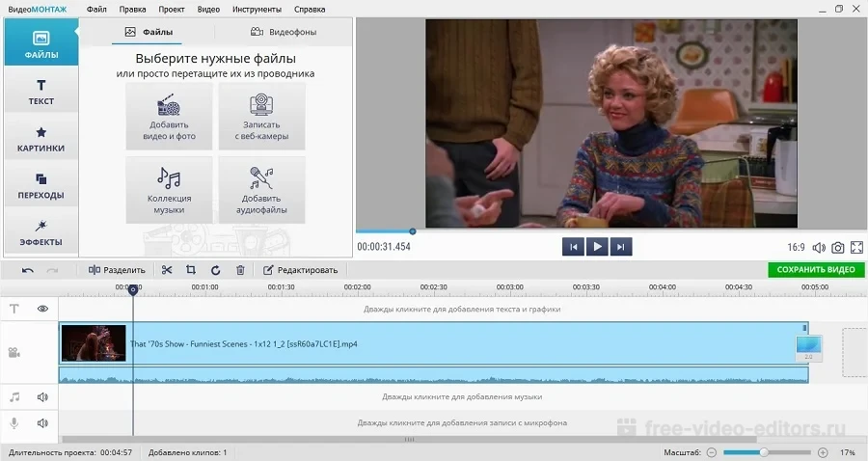Open the Инструменты menu
868x461 pixels.
[258, 9]
